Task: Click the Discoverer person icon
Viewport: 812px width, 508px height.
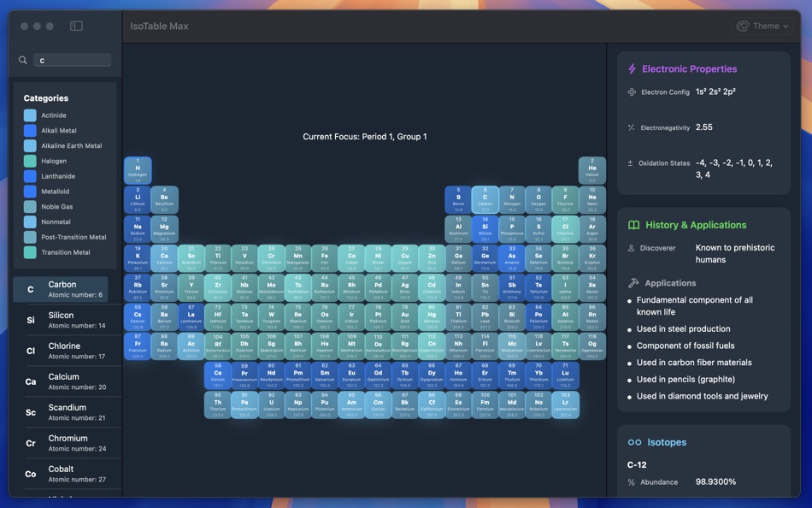Action: point(631,248)
